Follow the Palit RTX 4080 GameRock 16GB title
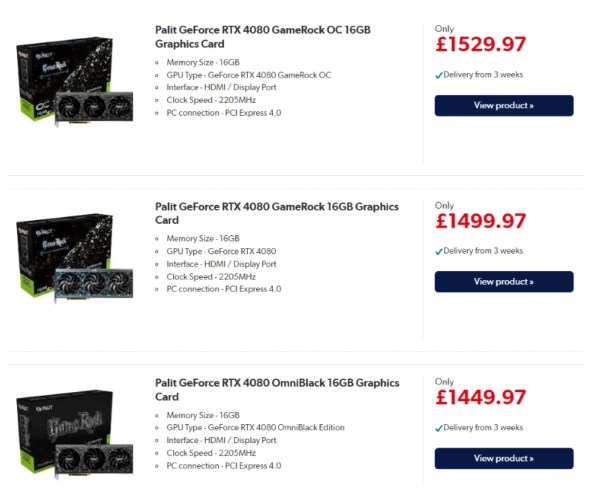 tap(277, 213)
